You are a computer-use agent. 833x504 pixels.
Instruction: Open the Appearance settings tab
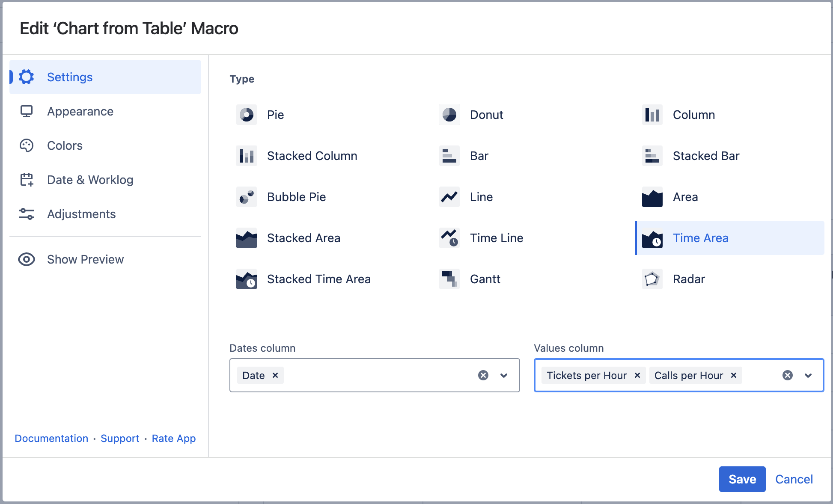(80, 111)
